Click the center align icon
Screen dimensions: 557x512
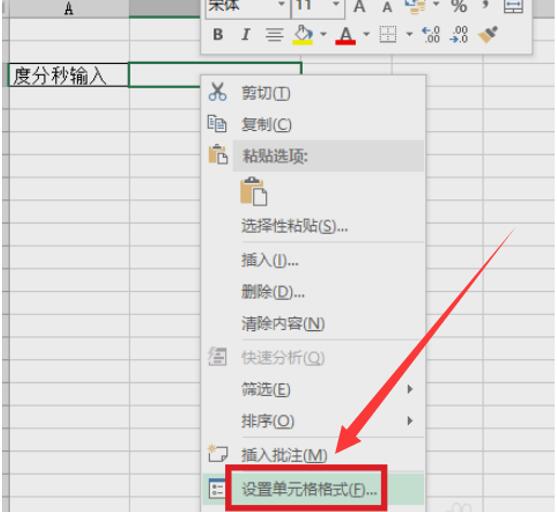coord(274,35)
